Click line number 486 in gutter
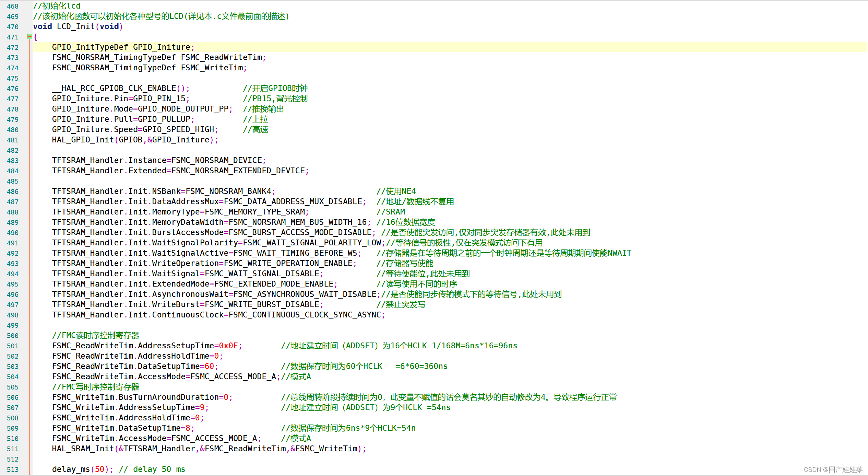Viewport: 868px width, 476px height. click(x=13, y=191)
